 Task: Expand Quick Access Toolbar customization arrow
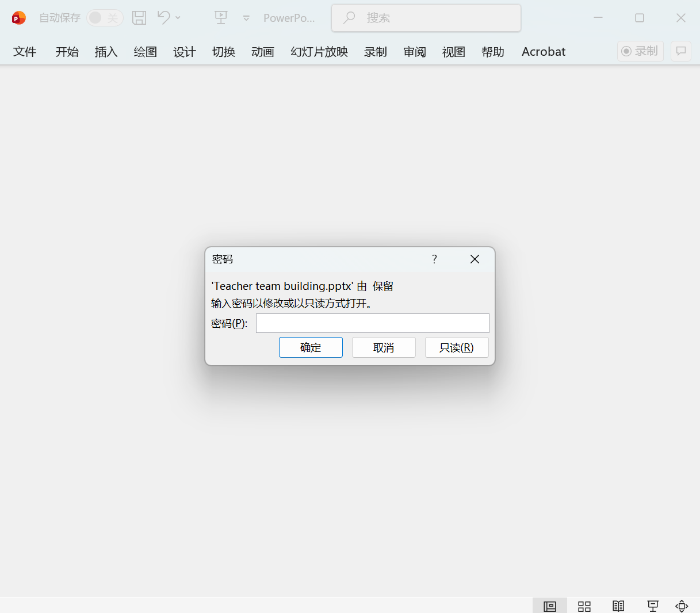pos(246,18)
